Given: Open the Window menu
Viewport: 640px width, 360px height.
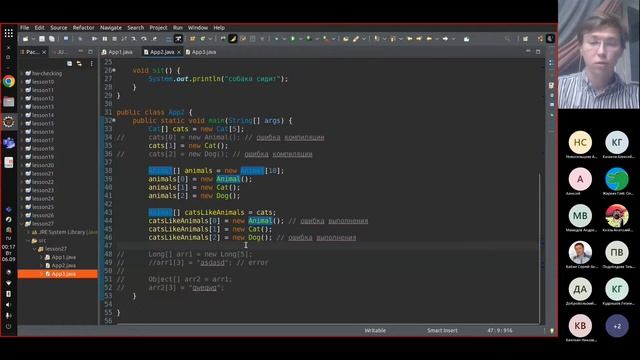Looking at the screenshot, I should (x=198, y=28).
